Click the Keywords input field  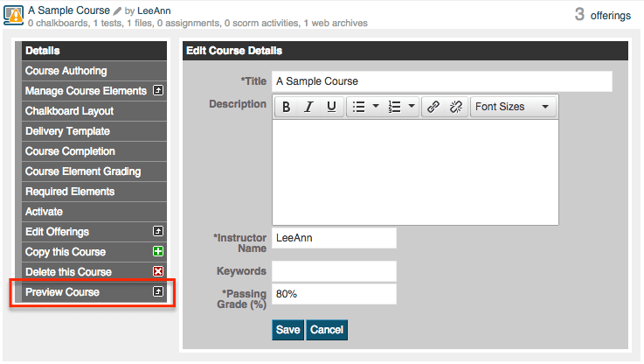pyautogui.click(x=335, y=271)
